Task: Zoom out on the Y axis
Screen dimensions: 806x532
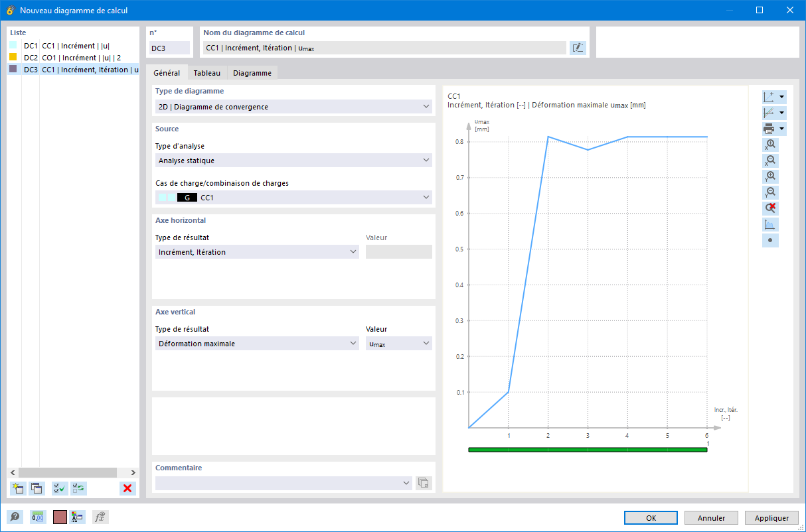Action: click(x=770, y=192)
